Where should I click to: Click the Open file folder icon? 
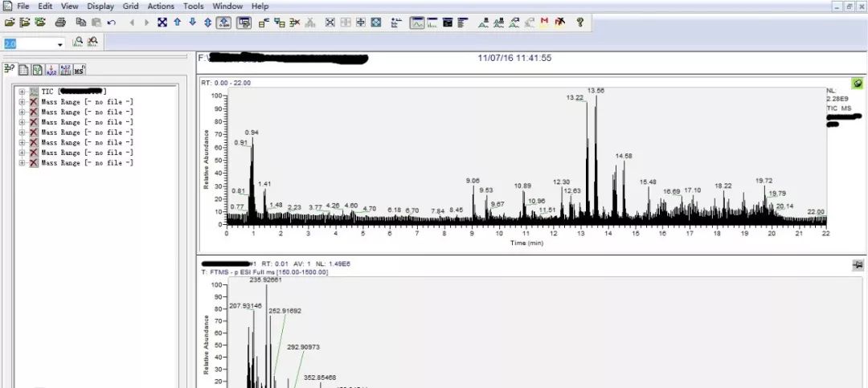pos(10,22)
